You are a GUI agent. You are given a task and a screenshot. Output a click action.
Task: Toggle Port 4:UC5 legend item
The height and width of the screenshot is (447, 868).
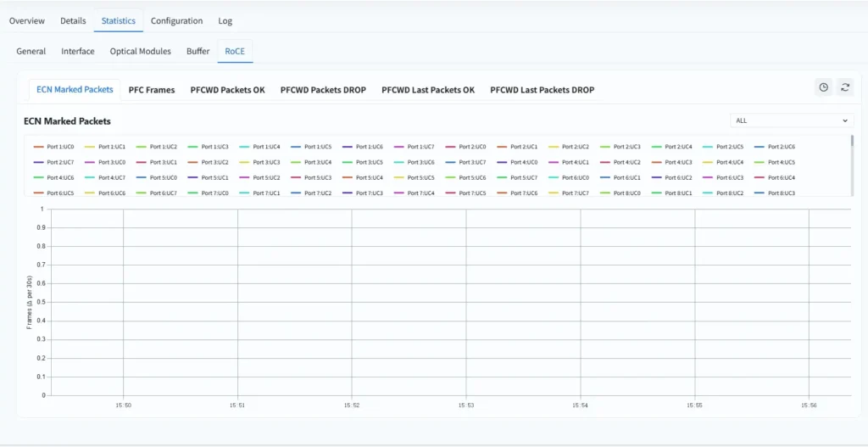pyautogui.click(x=774, y=162)
